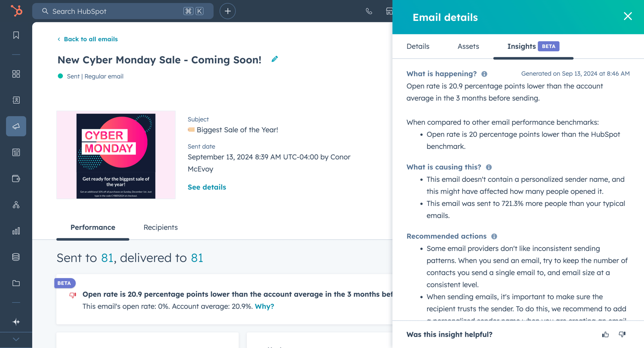Click info icon beside What is happening
644x348 pixels.
(484, 74)
